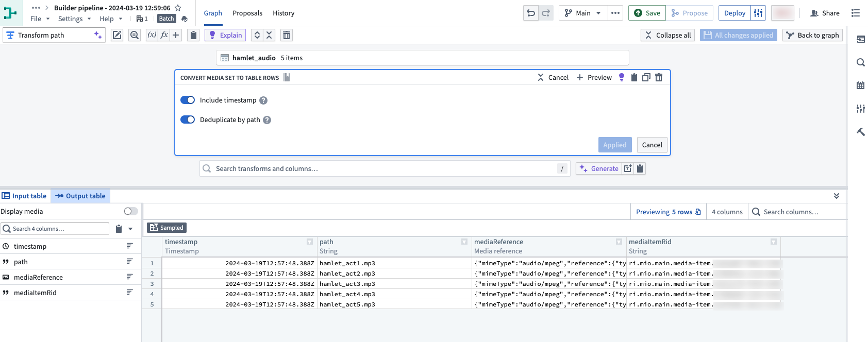Switch to the Proposals tab
The height and width of the screenshot is (342, 868).
click(x=247, y=13)
